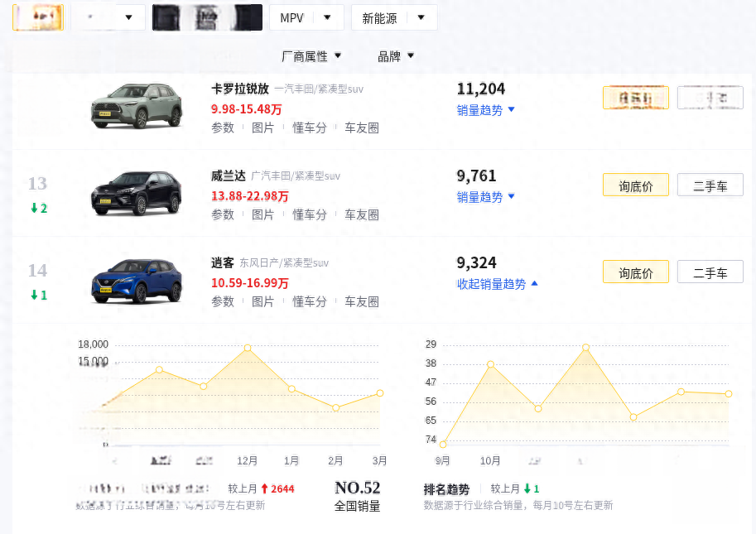
Task: Open the blue 逍客 car photo
Action: tap(137, 281)
